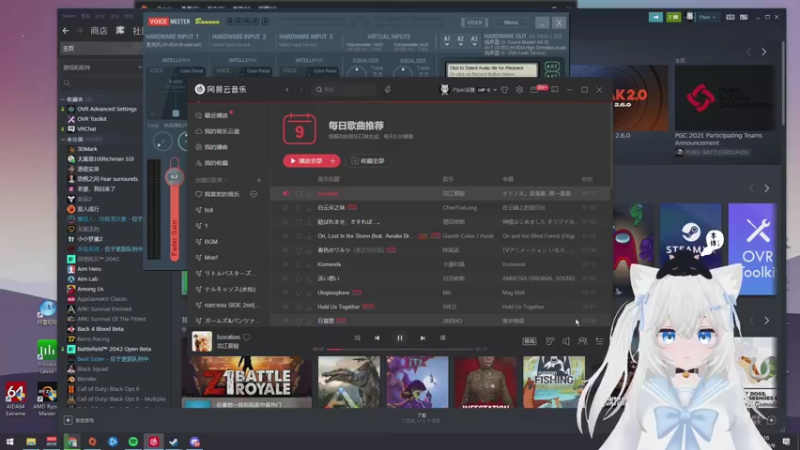Toggle A1 output bus button in Voicemeeter

[552, 66]
